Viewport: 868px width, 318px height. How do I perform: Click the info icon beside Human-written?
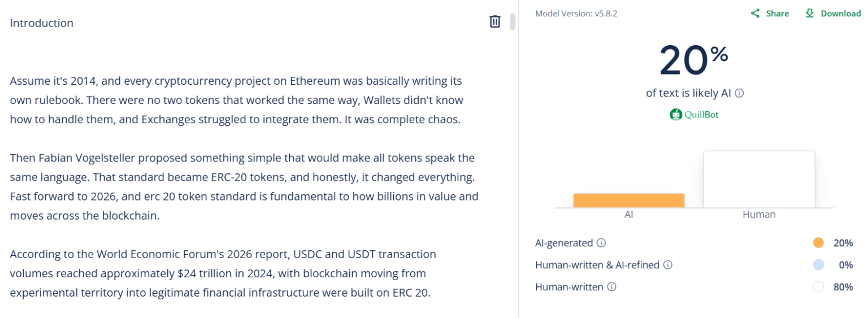pos(611,287)
